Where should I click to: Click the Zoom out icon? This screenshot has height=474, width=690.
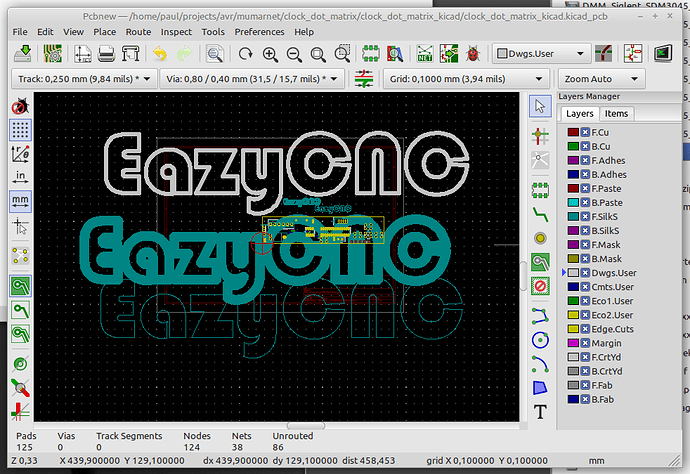point(294,54)
